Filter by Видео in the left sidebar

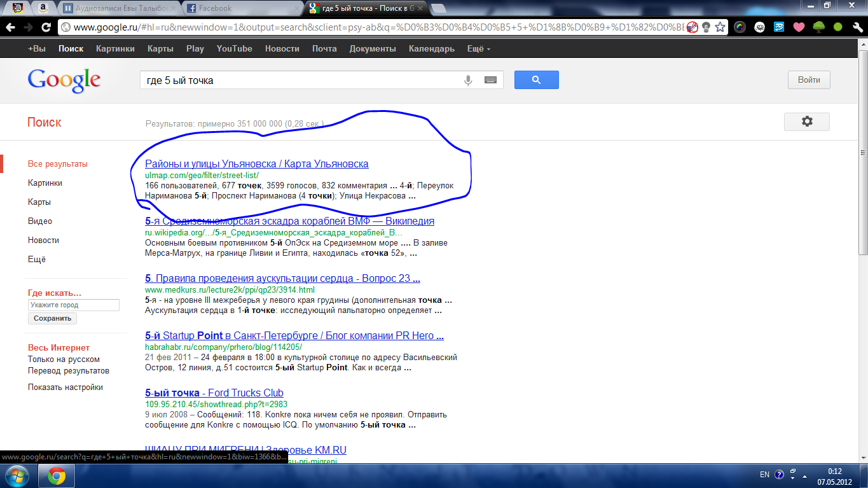40,221
